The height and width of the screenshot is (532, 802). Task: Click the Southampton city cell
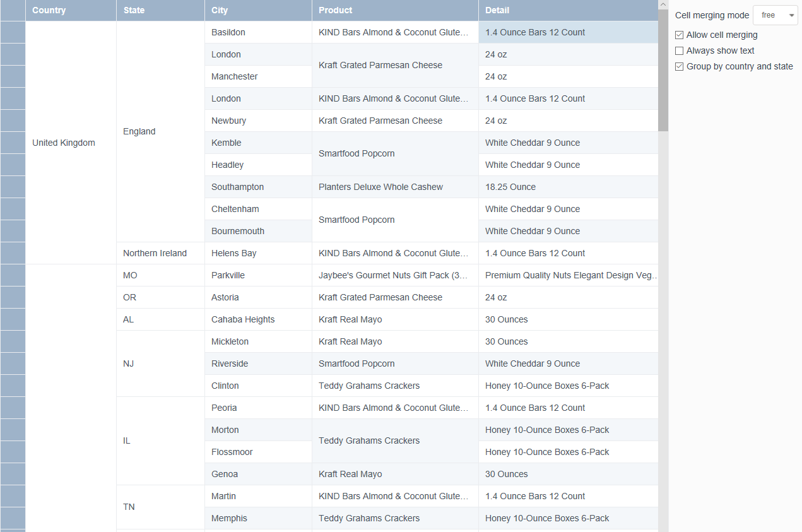(x=258, y=187)
